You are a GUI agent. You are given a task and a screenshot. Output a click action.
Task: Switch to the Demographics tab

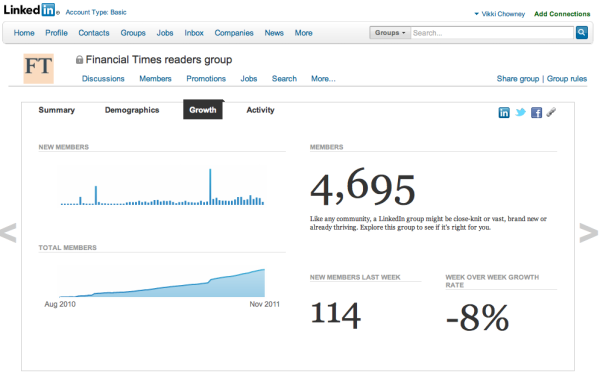click(132, 110)
